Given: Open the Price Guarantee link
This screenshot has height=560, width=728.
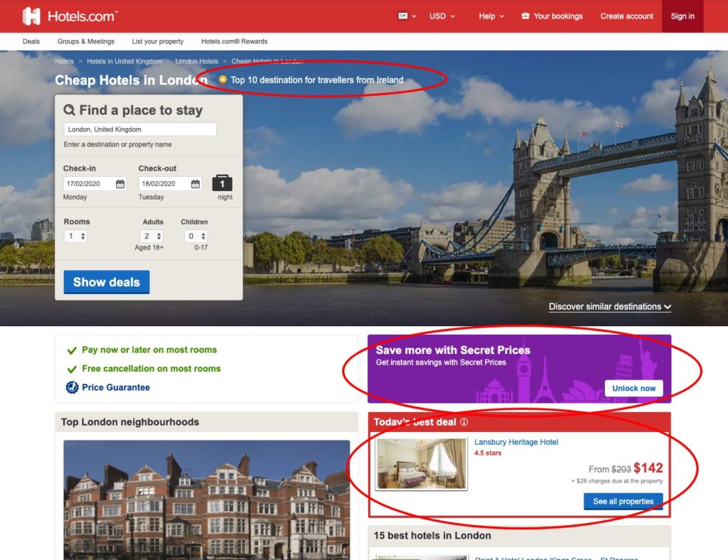Looking at the screenshot, I should pyautogui.click(x=116, y=387).
